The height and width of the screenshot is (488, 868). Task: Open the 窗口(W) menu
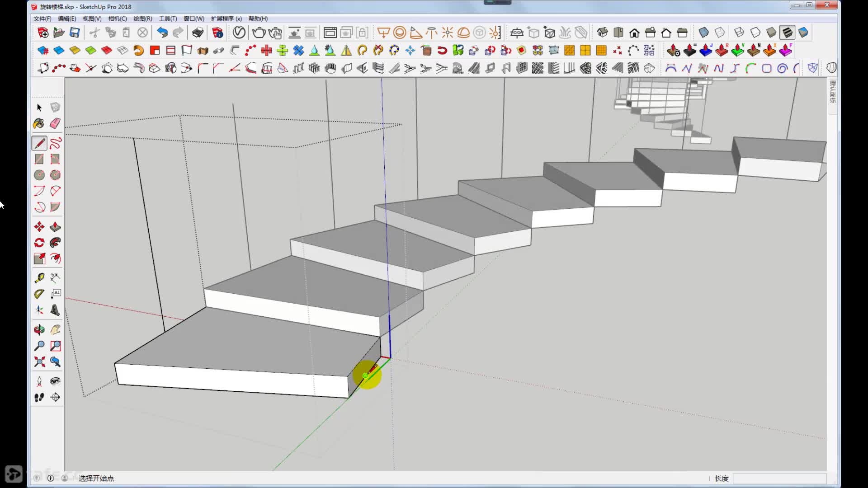pos(194,19)
